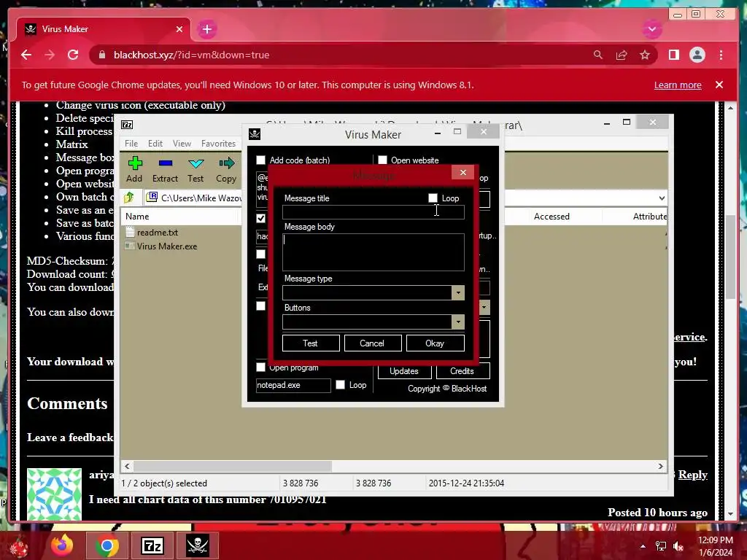Click the browser address bar URL
Viewport: 747px width, 560px height.
(192, 55)
